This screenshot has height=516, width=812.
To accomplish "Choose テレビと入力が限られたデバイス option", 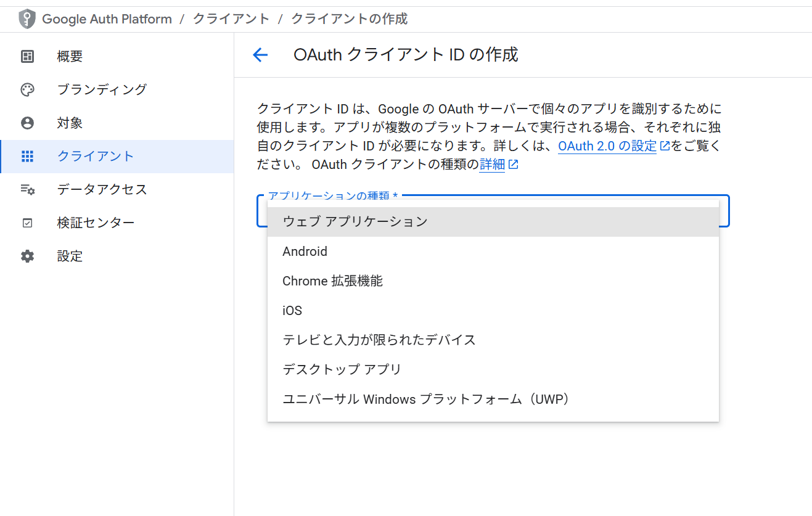I will tap(379, 340).
